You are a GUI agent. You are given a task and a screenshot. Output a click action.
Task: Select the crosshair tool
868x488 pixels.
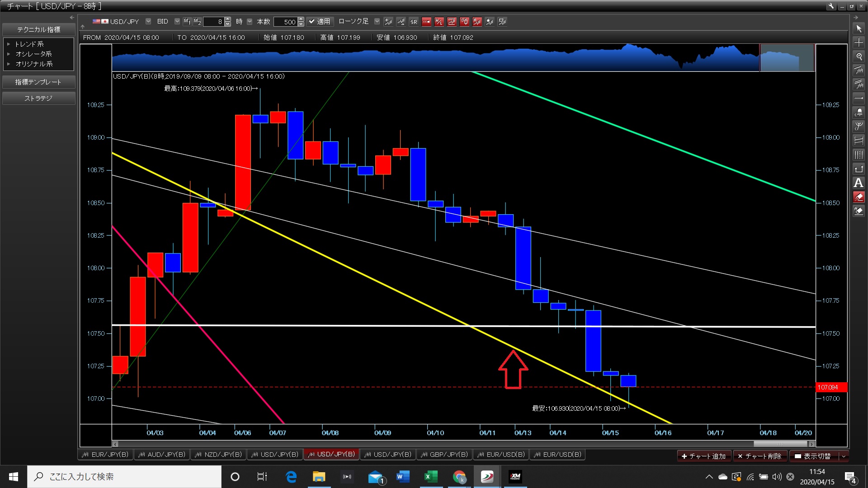tap(859, 42)
